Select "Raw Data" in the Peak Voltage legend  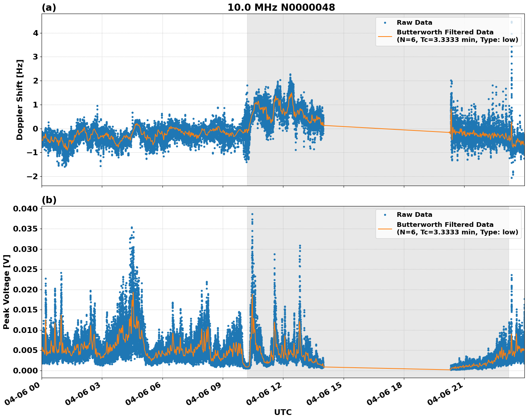414,215
